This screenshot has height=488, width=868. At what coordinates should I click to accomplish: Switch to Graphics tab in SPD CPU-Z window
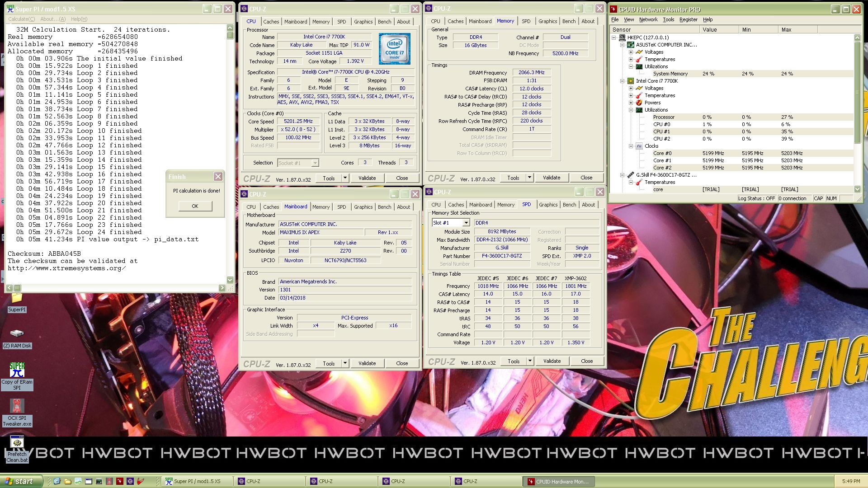(548, 205)
